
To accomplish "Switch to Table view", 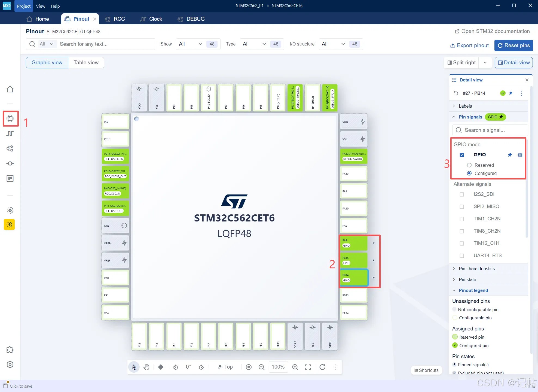I will 86,63.
